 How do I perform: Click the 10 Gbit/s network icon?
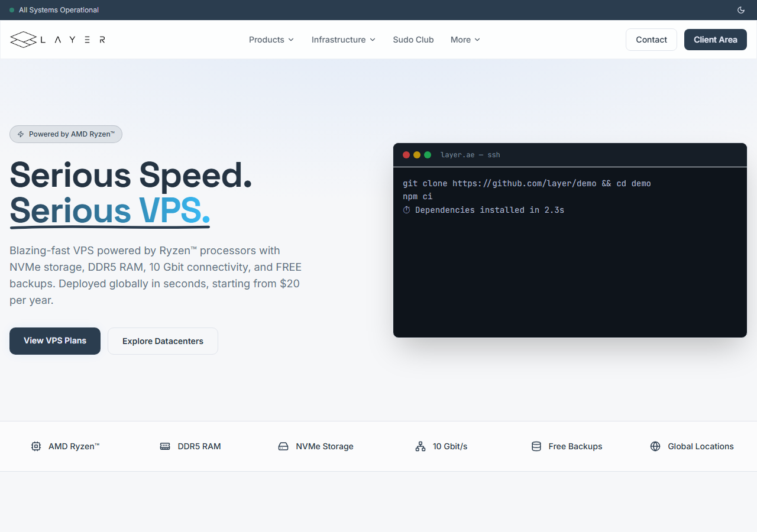(420, 446)
